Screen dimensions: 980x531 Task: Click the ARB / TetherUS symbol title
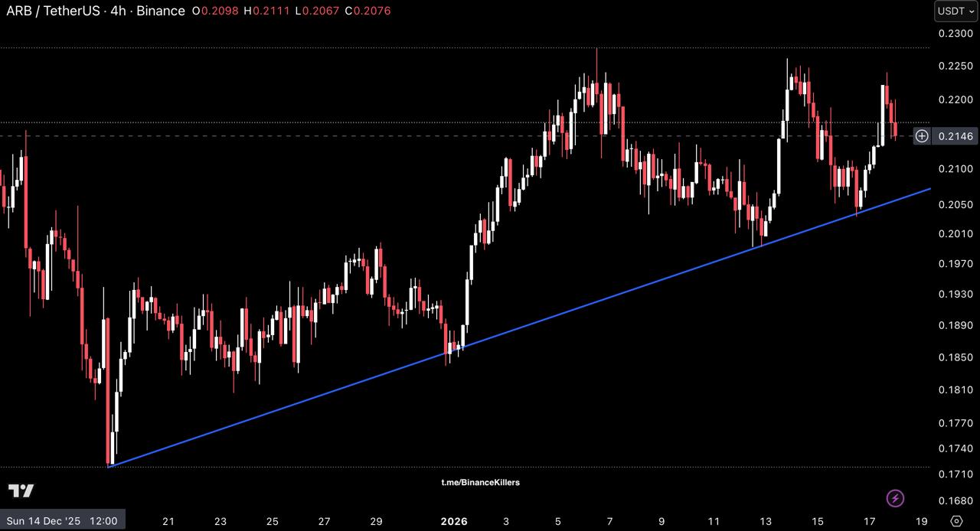tap(52, 11)
